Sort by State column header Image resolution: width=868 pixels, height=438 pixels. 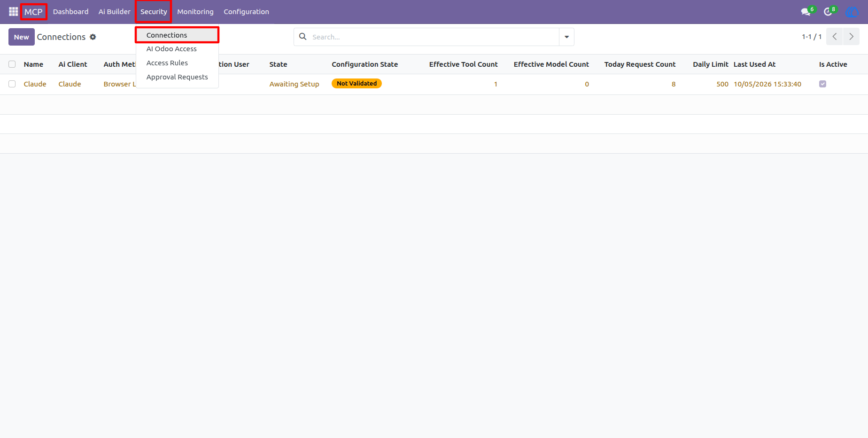click(x=278, y=64)
